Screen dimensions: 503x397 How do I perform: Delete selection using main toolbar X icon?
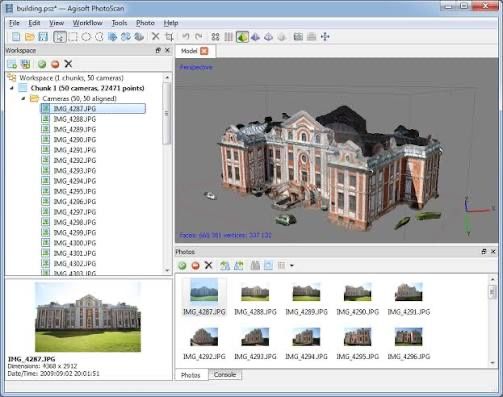(x=155, y=36)
